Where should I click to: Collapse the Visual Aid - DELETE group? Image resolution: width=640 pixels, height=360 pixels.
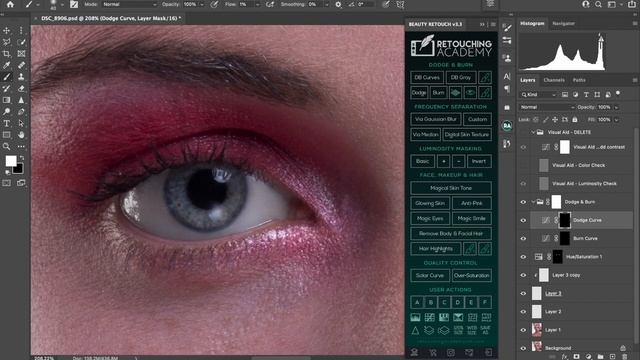point(533,132)
